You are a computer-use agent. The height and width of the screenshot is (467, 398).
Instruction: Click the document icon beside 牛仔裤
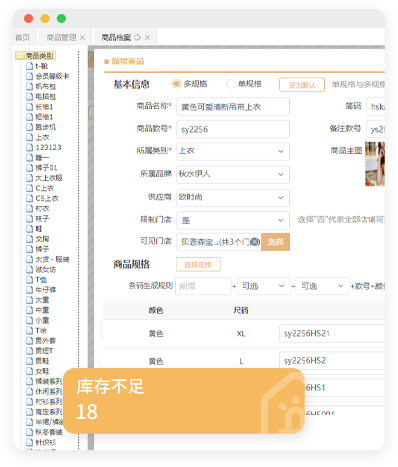(29, 290)
